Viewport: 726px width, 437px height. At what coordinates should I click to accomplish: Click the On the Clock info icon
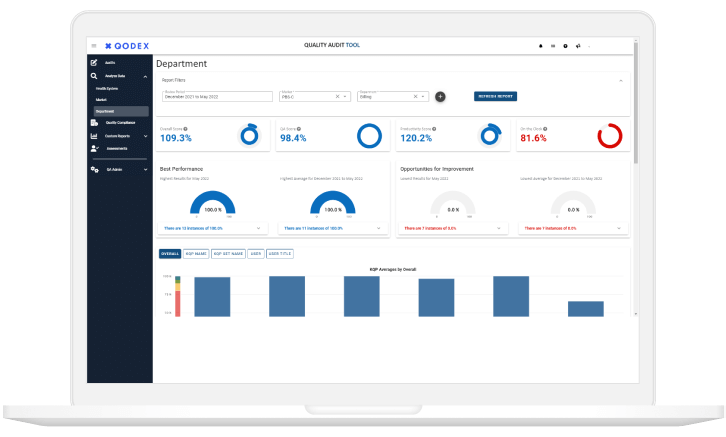541,129
